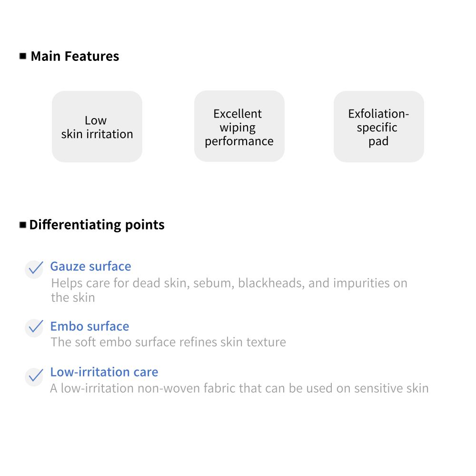Toggle the checkmark next to Gauze surface

click(x=34, y=269)
